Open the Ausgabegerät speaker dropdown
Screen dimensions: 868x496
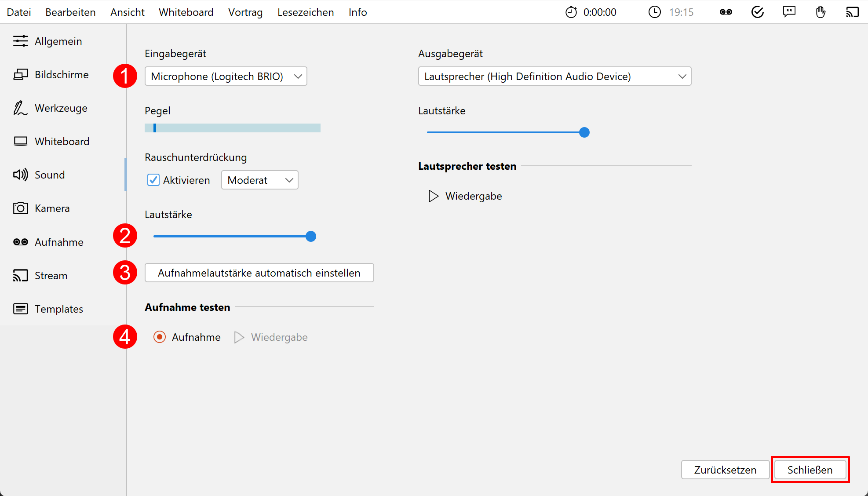click(x=554, y=77)
